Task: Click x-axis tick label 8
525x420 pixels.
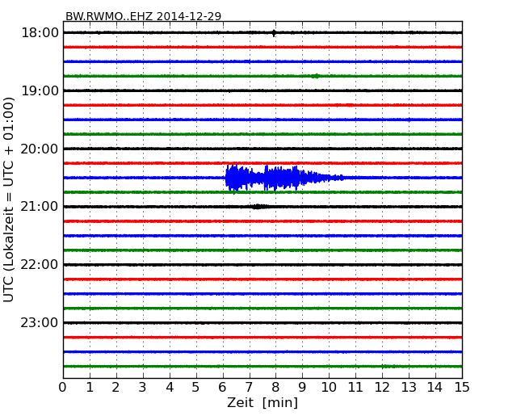Action: (276, 387)
